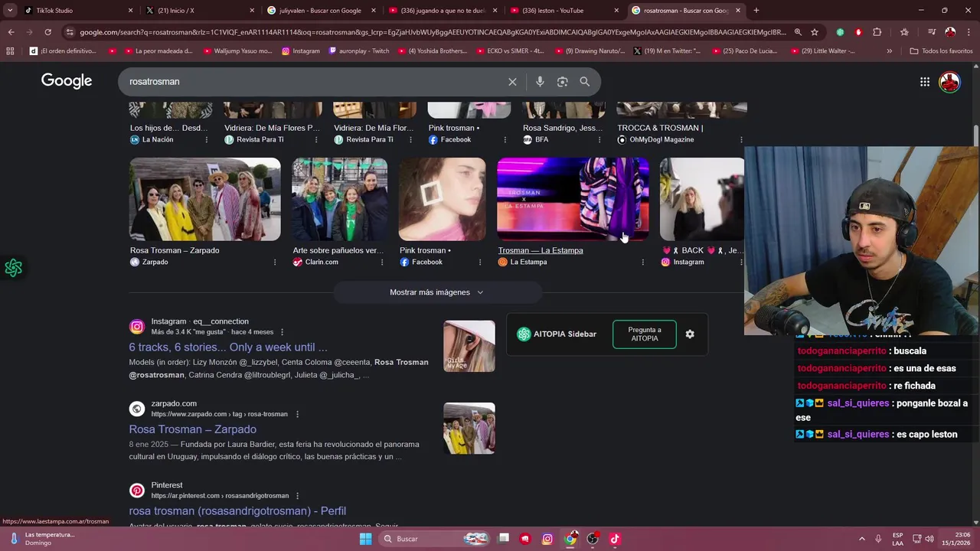Open Rosa Trosman – Zarpado image thumbnail
Image resolution: width=980 pixels, height=551 pixels.
pos(205,199)
